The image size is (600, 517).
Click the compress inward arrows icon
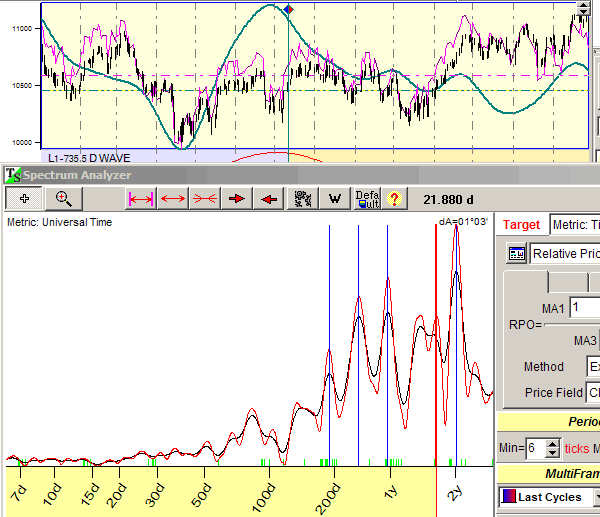[x=205, y=199]
